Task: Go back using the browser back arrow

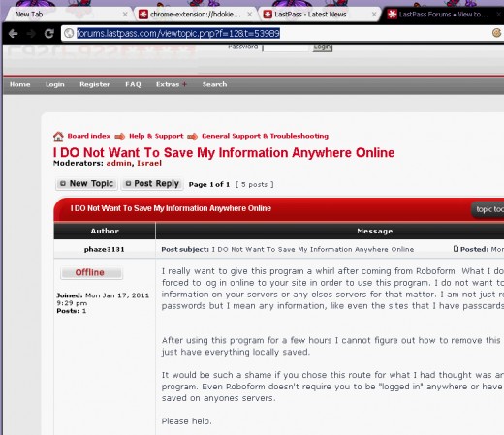Action: click(x=13, y=33)
